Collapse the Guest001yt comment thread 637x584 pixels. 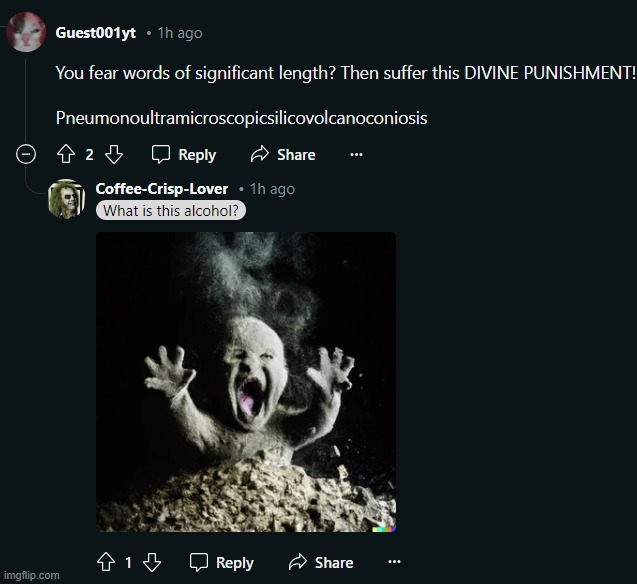[x=27, y=154]
